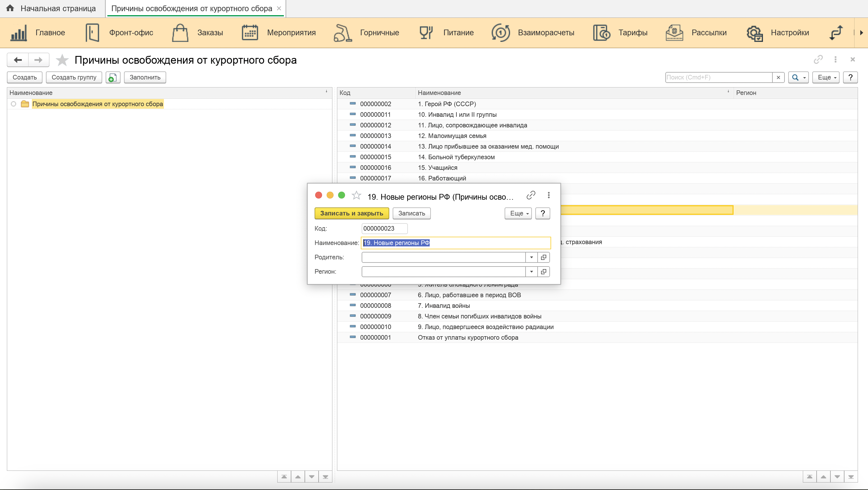The width and height of the screenshot is (868, 490).
Task: Open three-dot menu in dialog title
Action: (x=549, y=195)
